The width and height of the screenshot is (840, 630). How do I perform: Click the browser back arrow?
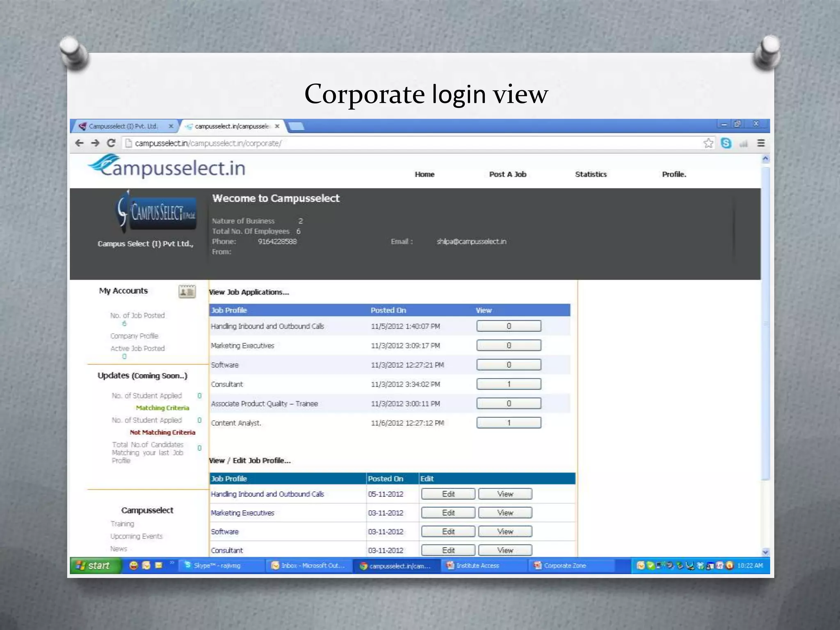[80, 143]
